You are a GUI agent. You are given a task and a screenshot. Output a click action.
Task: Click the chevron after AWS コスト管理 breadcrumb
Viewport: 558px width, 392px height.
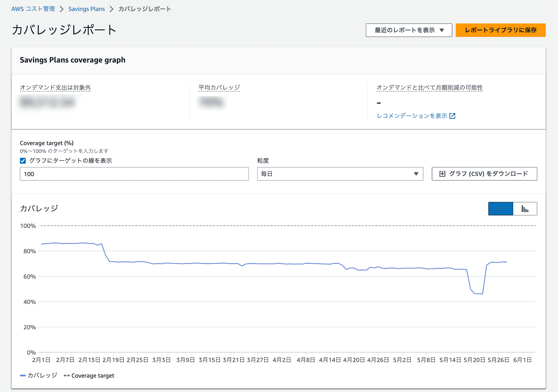[x=62, y=9]
